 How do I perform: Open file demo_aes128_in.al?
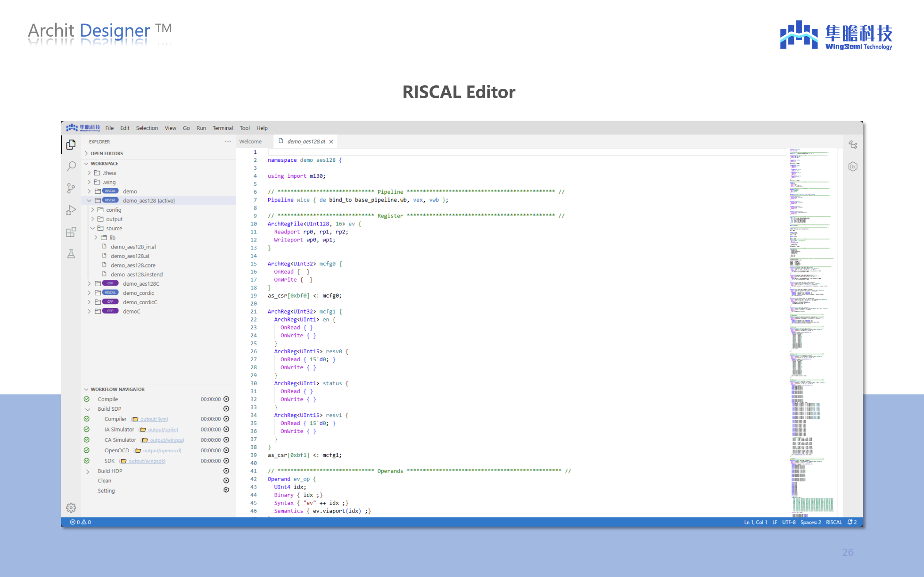tap(133, 247)
